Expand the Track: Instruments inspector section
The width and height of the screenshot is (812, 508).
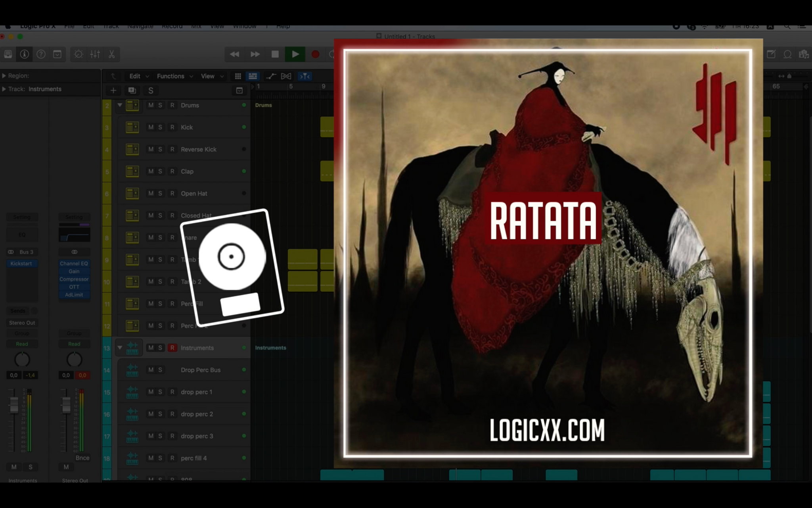pyautogui.click(x=4, y=89)
